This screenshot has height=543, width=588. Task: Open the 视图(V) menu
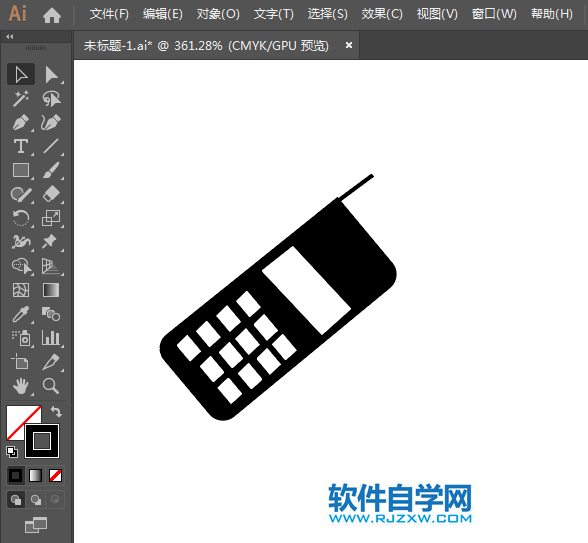[x=437, y=14]
